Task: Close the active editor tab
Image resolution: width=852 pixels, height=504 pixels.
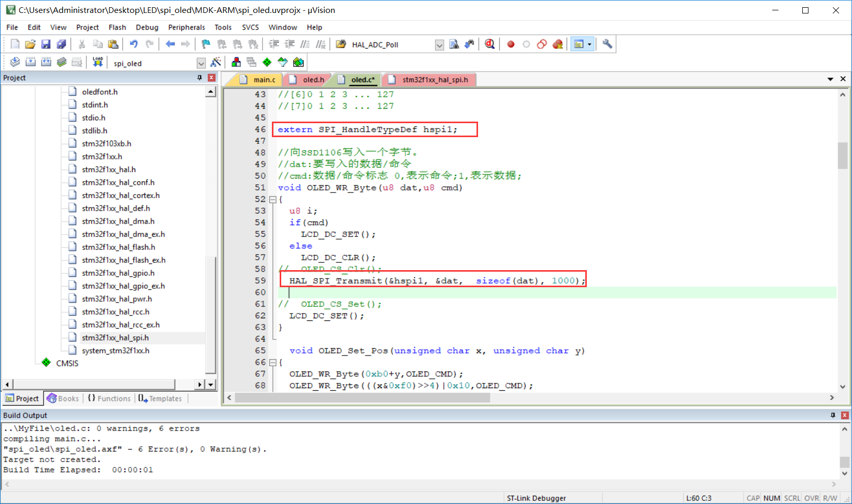Action: (x=843, y=79)
